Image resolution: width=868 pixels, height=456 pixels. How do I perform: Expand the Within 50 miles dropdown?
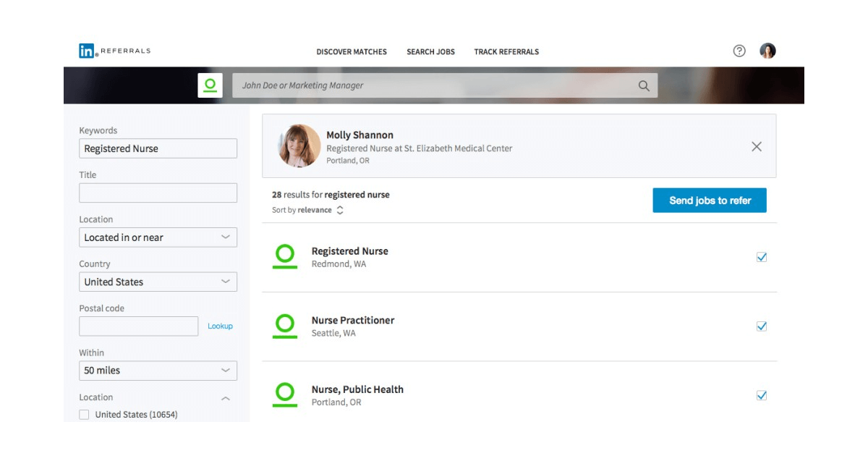point(158,370)
